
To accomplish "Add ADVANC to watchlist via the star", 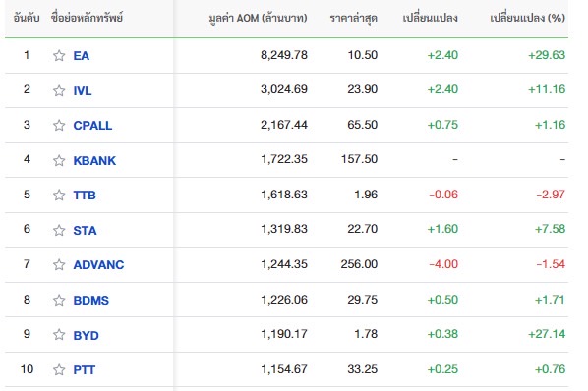I will tap(59, 265).
